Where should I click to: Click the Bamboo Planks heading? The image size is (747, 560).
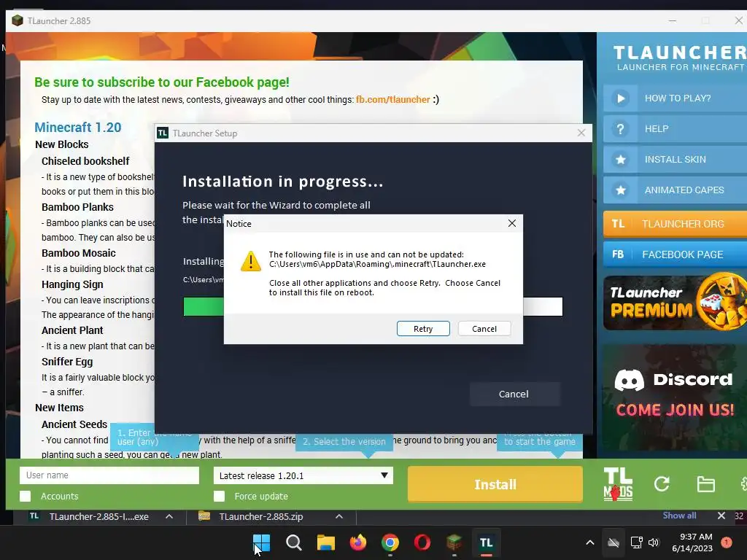click(77, 207)
